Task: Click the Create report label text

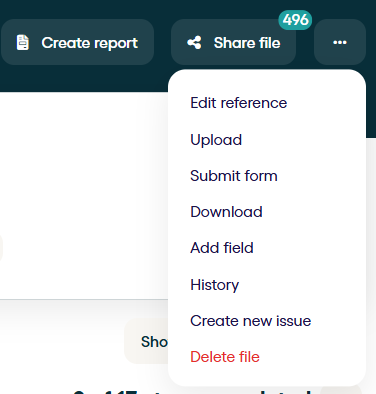Action: [x=90, y=43]
